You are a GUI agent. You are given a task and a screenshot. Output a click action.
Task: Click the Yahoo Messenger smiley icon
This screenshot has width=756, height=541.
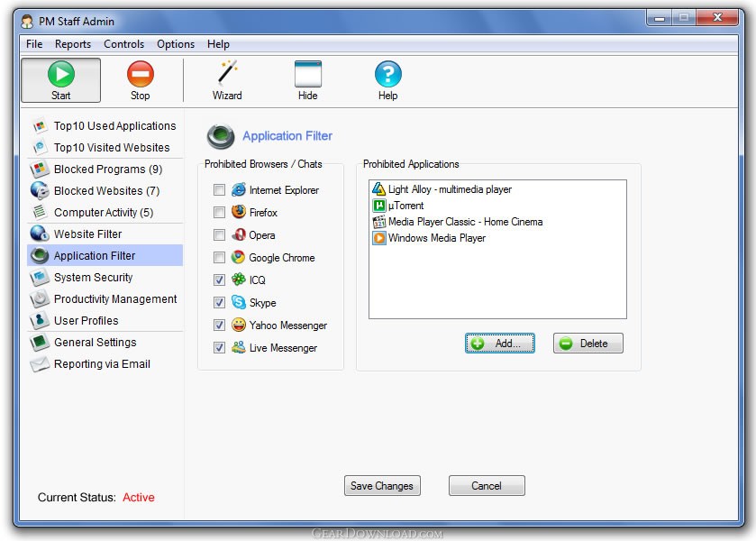click(x=238, y=325)
